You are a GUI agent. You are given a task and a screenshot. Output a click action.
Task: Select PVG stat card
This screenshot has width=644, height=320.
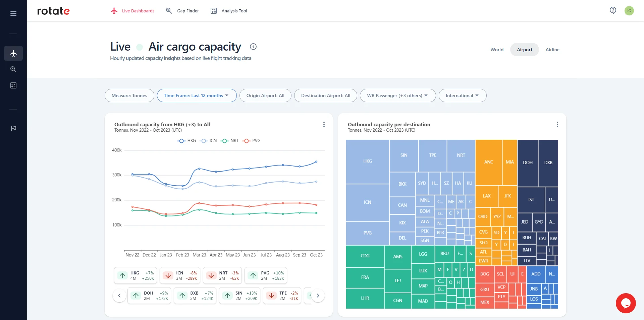click(x=266, y=275)
